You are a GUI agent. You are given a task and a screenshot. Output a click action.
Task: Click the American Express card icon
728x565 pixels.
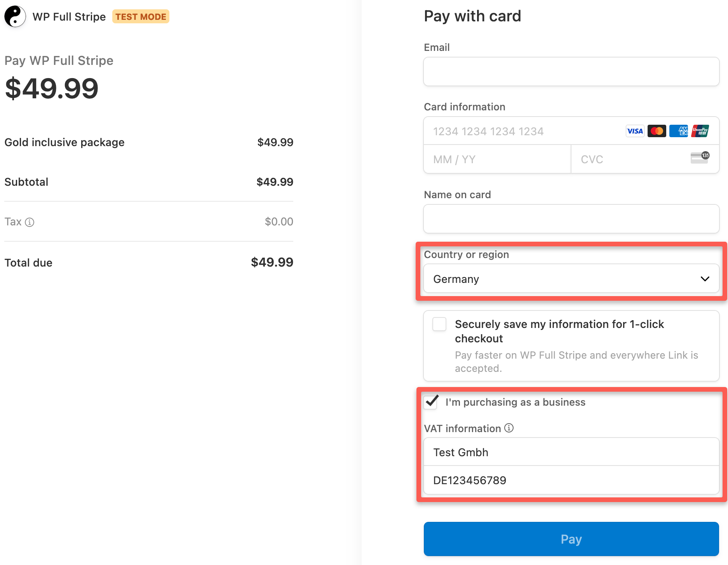[x=678, y=131]
